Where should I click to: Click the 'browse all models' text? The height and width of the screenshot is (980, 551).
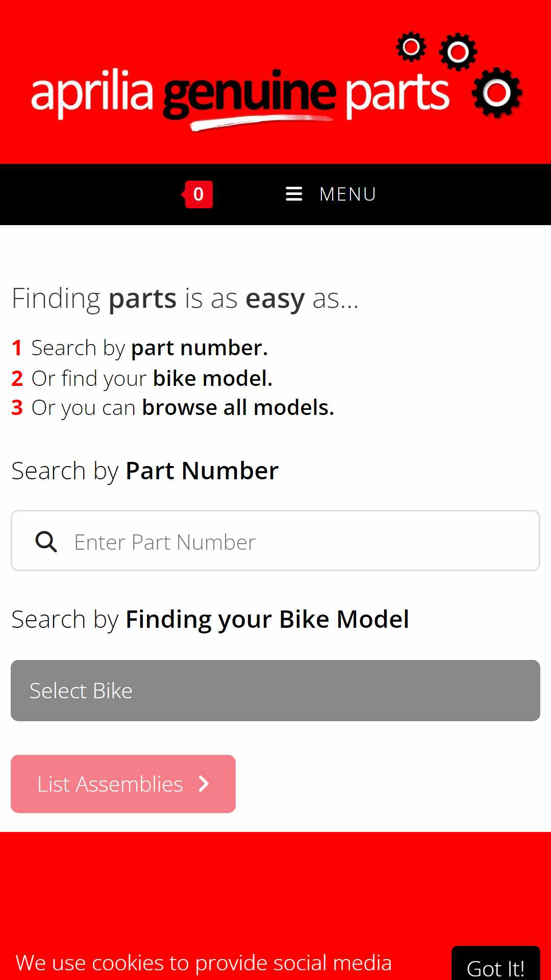[x=238, y=408]
